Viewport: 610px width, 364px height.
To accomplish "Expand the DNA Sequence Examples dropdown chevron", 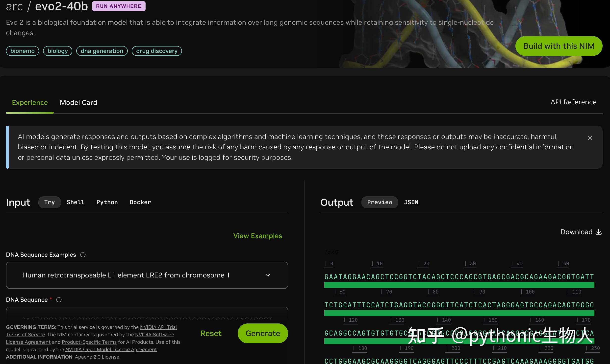I will (268, 275).
